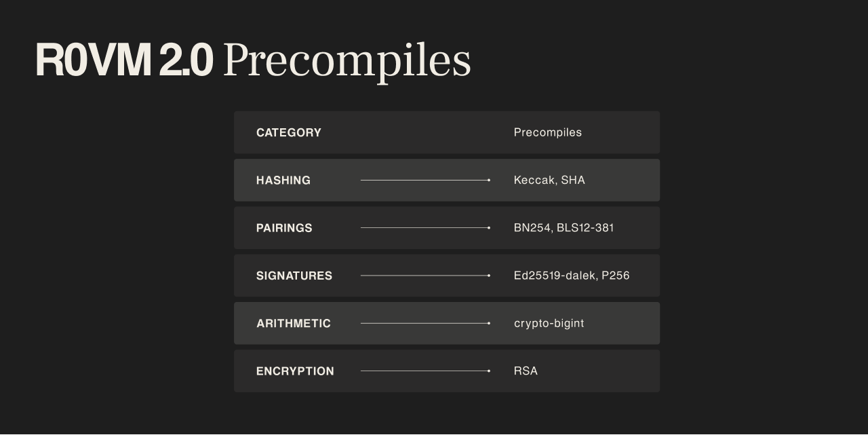Select the ARITHMETIC row label
Viewport: 868px width, 435px height.
(x=294, y=324)
